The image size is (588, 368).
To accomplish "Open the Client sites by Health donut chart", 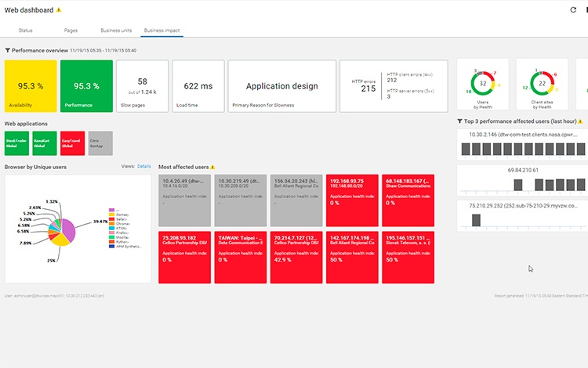I will [542, 85].
